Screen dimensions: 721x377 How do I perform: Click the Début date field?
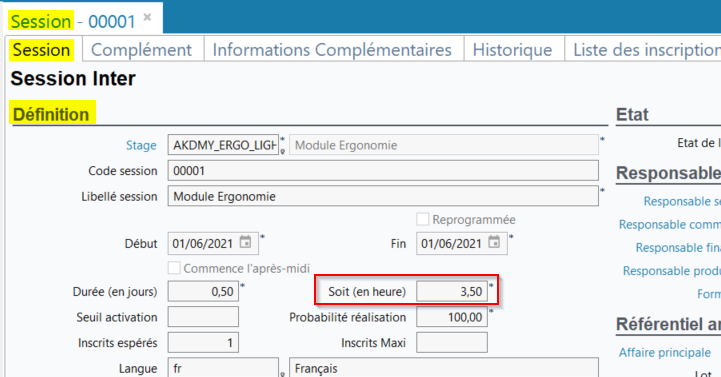[x=213, y=243]
